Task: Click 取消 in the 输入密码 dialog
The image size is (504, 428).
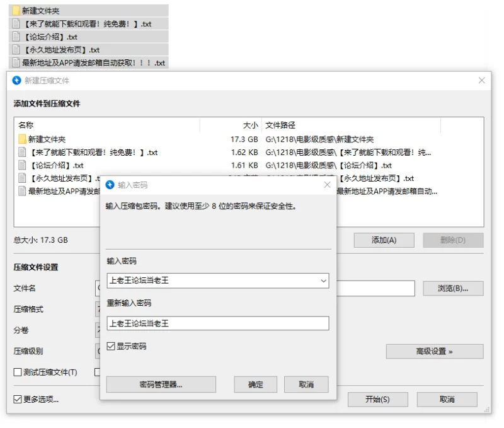Action: click(x=306, y=385)
